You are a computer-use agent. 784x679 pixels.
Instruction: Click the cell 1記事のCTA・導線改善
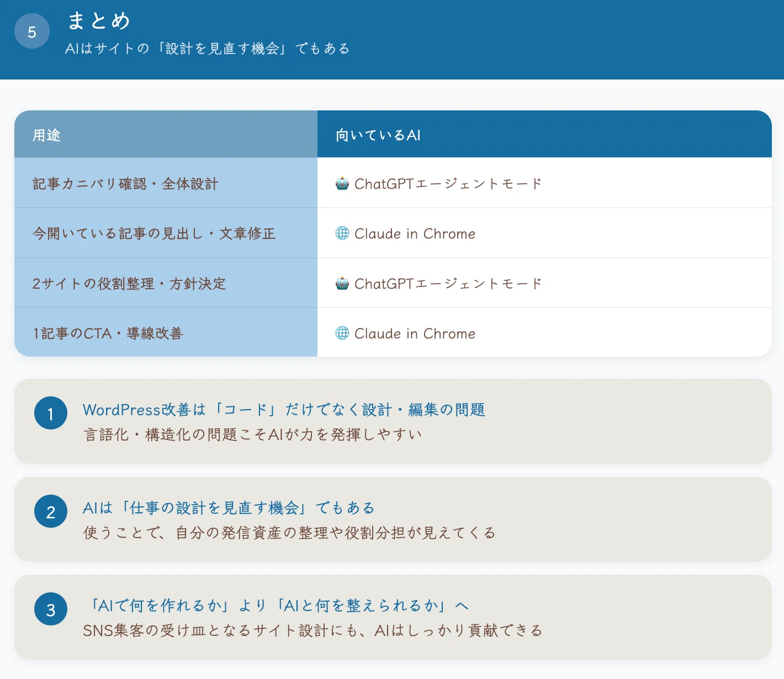pyautogui.click(x=166, y=332)
